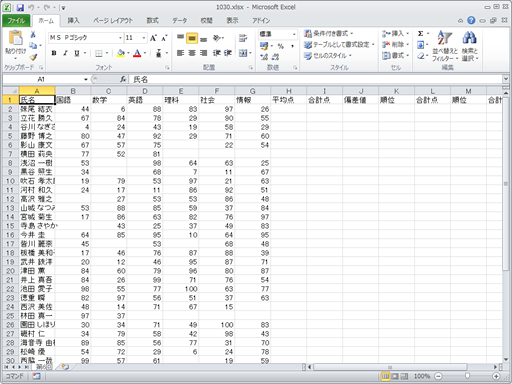Image resolution: width=512 pixels, height=384 pixels.
Task: Increase font size with large A icon
Action: point(153,38)
